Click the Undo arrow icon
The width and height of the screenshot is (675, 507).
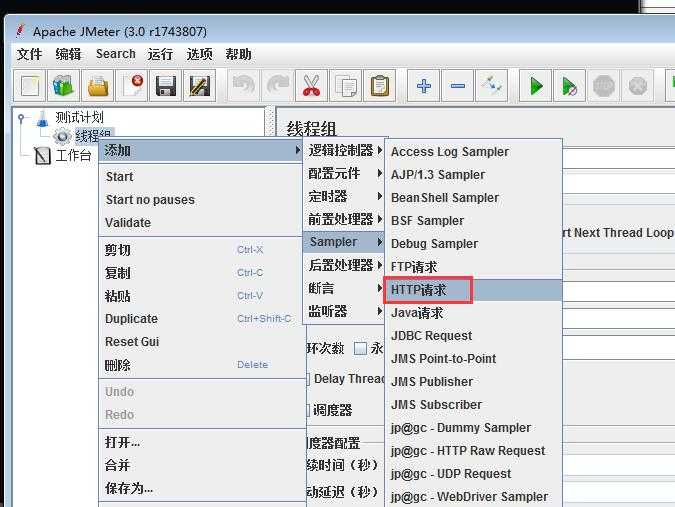(x=244, y=85)
